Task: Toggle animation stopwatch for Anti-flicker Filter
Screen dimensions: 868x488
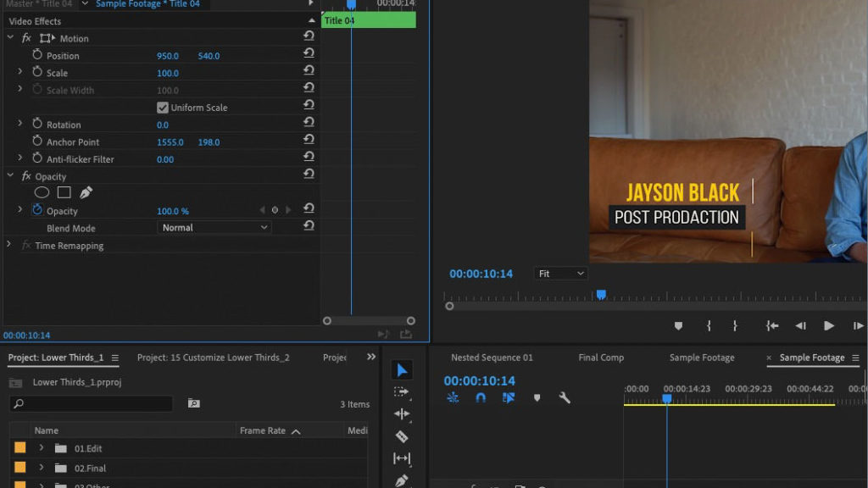Action: point(37,158)
